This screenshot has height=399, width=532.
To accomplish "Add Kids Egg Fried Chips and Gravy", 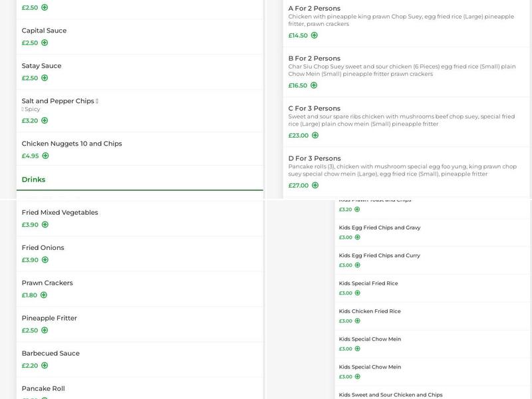I will (x=357, y=237).
